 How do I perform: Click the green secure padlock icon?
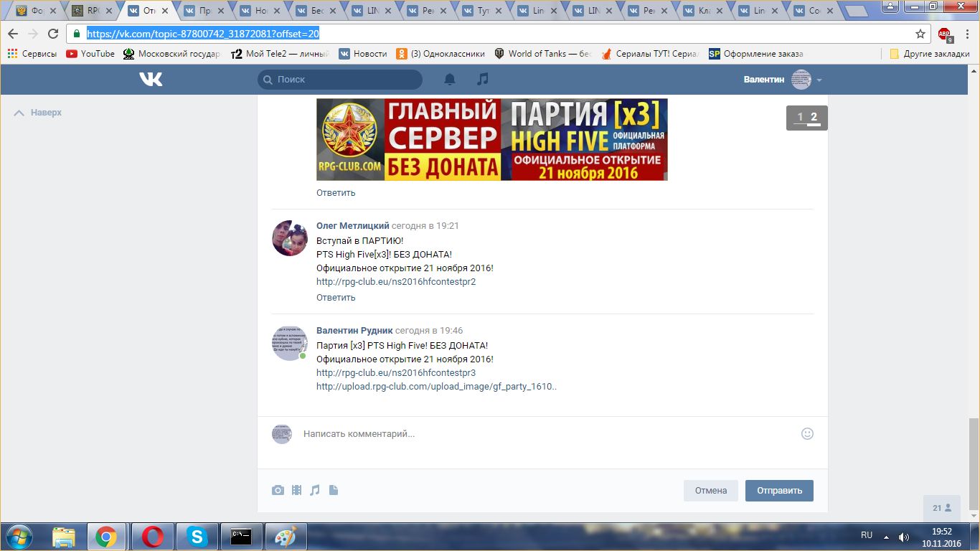pyautogui.click(x=77, y=34)
